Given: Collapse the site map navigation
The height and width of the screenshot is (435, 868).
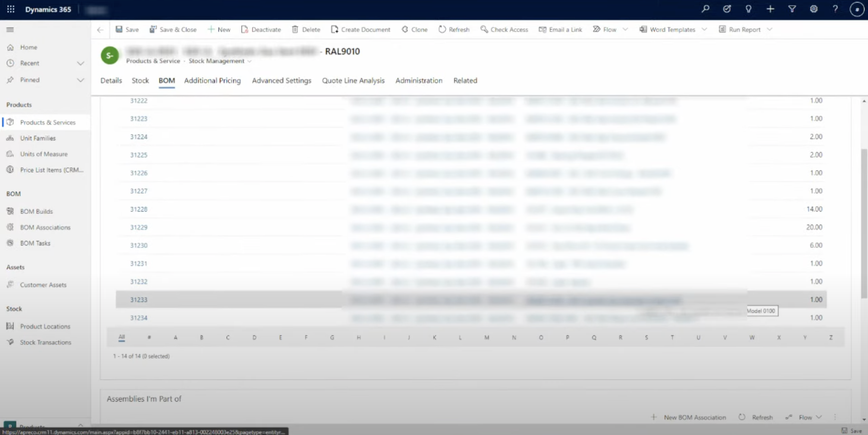Looking at the screenshot, I should click(x=10, y=30).
